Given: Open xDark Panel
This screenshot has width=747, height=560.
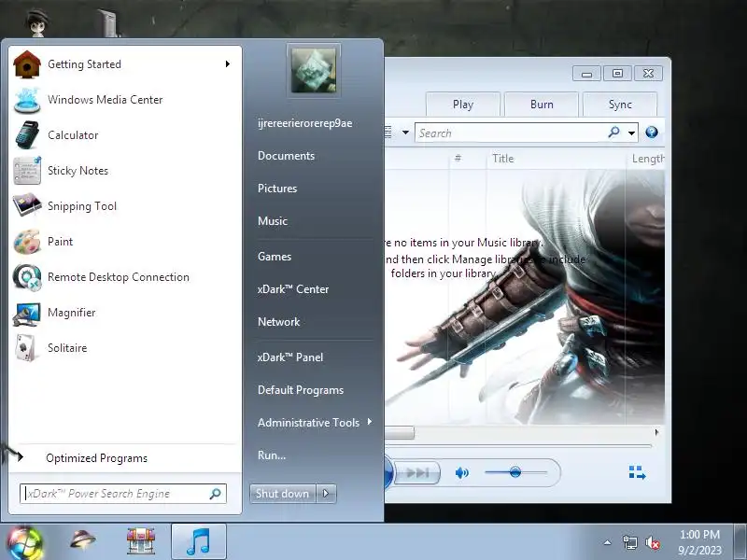Looking at the screenshot, I should (290, 357).
